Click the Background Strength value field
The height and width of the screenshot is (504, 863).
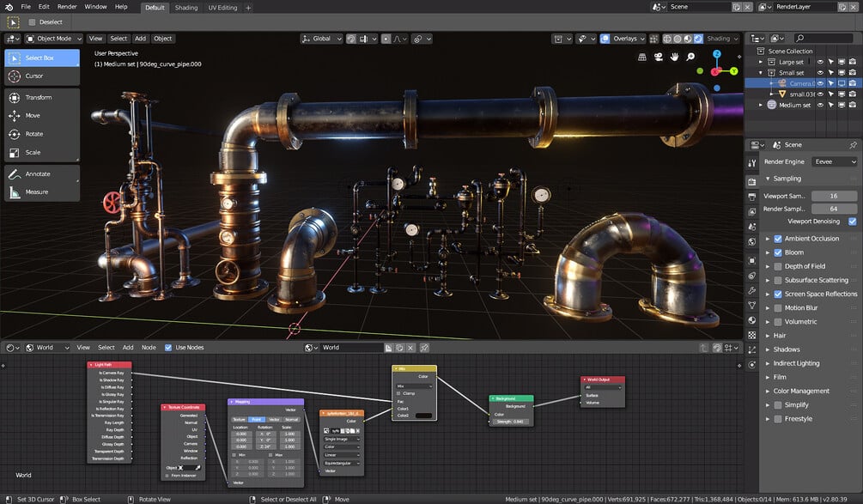pos(511,422)
